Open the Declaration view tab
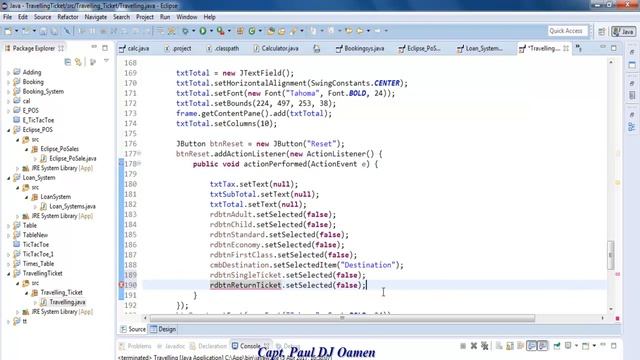 (208, 346)
